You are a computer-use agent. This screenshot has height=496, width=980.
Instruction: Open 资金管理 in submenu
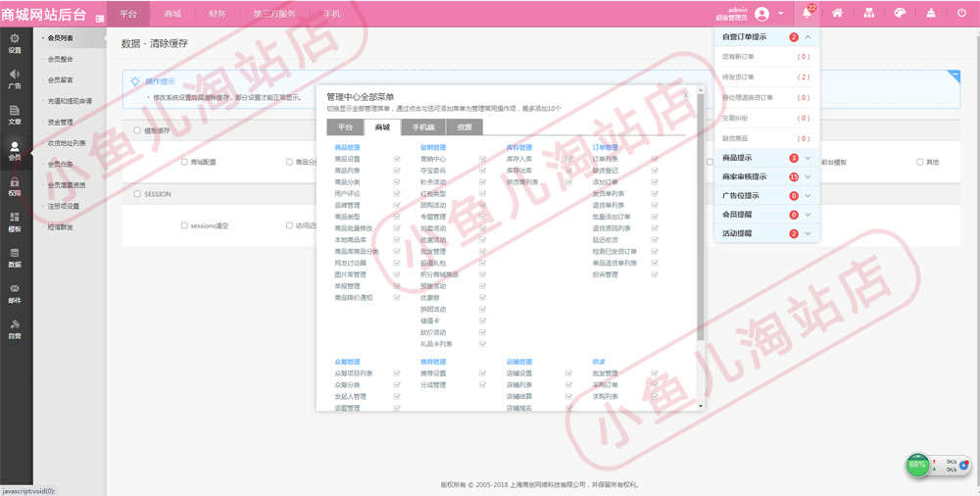pos(61,122)
